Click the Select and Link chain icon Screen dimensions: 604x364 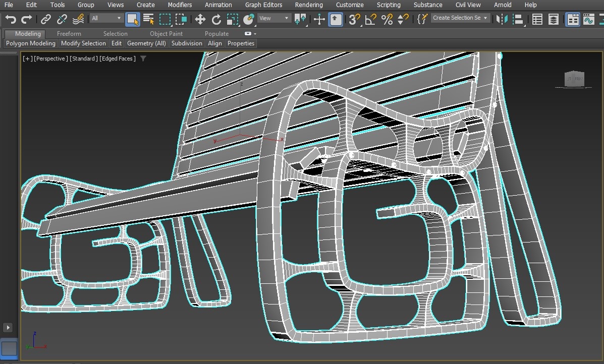pos(46,20)
